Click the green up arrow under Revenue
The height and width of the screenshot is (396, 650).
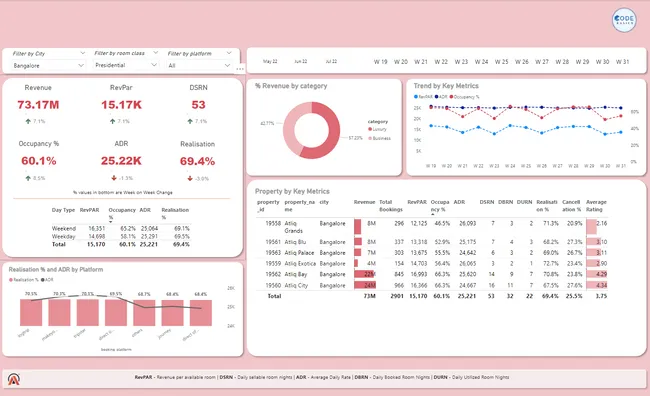pyautogui.click(x=28, y=121)
